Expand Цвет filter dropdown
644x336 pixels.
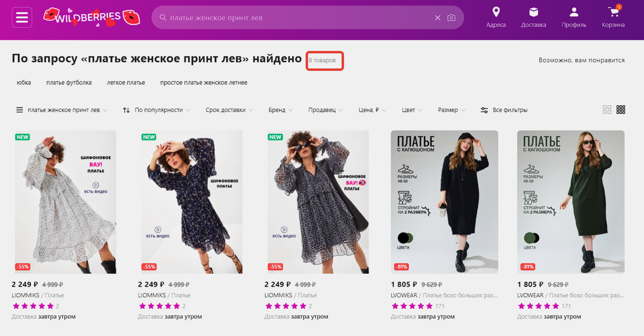click(412, 110)
